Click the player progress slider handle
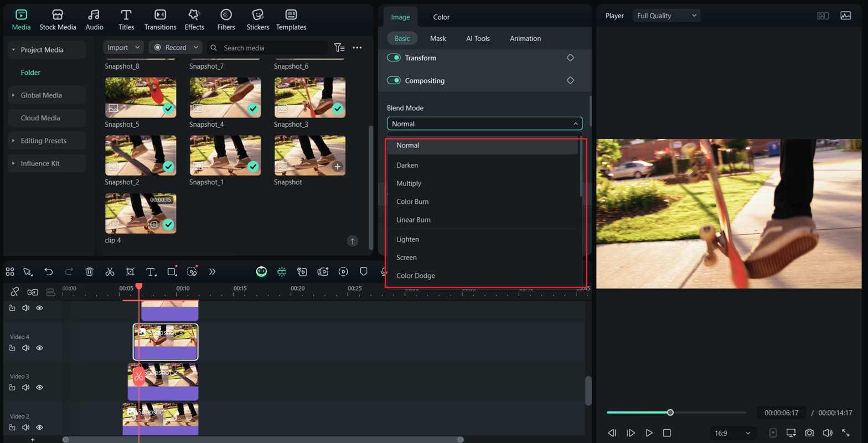This screenshot has width=868, height=443. [x=670, y=413]
